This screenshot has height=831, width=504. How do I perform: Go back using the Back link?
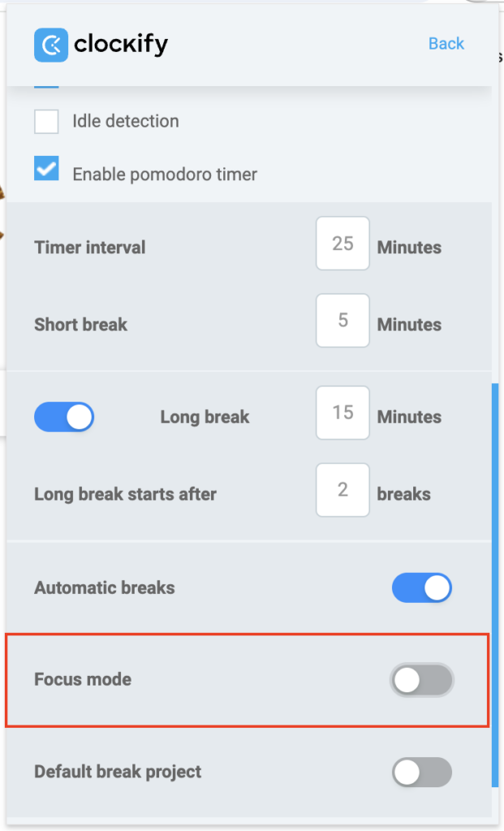(446, 44)
